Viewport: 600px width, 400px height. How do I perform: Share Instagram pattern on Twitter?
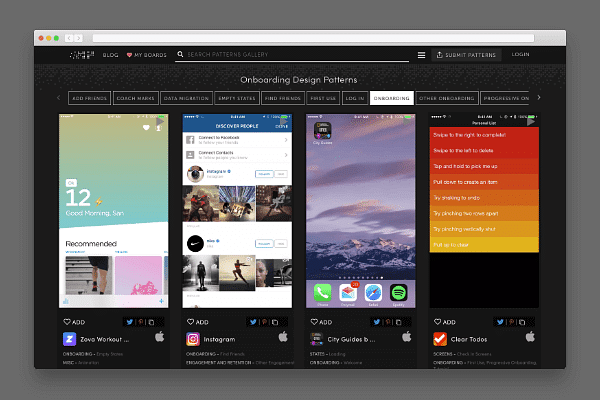[258, 322]
